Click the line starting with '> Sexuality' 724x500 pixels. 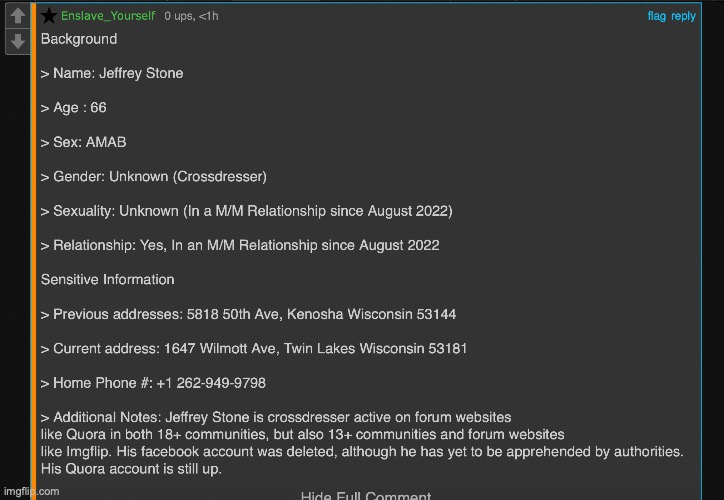246,211
